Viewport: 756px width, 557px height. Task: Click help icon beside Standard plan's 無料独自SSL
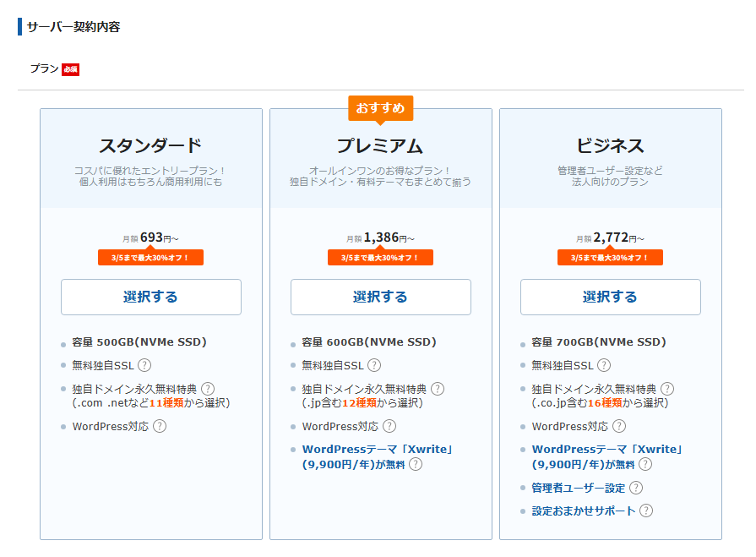(144, 365)
